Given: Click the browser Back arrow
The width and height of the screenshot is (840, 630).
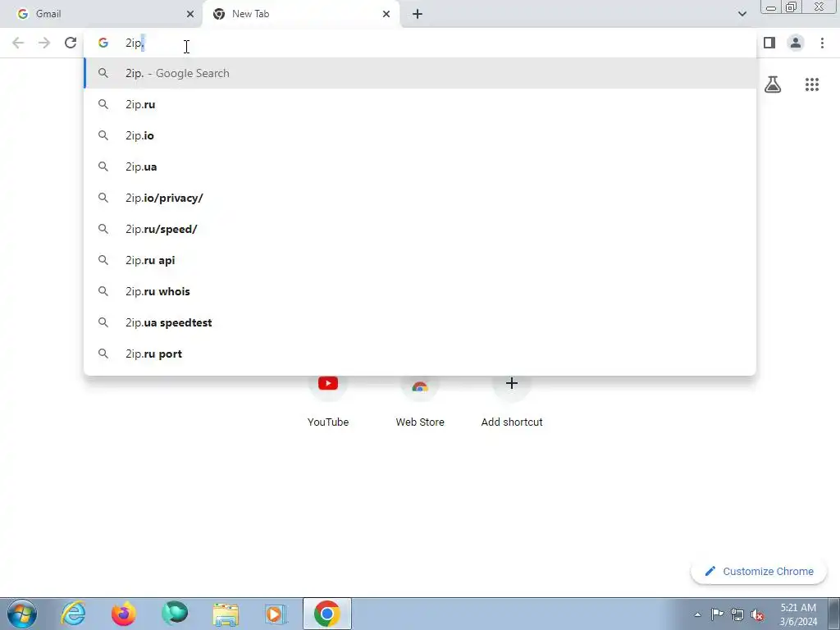Looking at the screenshot, I should (x=18, y=43).
